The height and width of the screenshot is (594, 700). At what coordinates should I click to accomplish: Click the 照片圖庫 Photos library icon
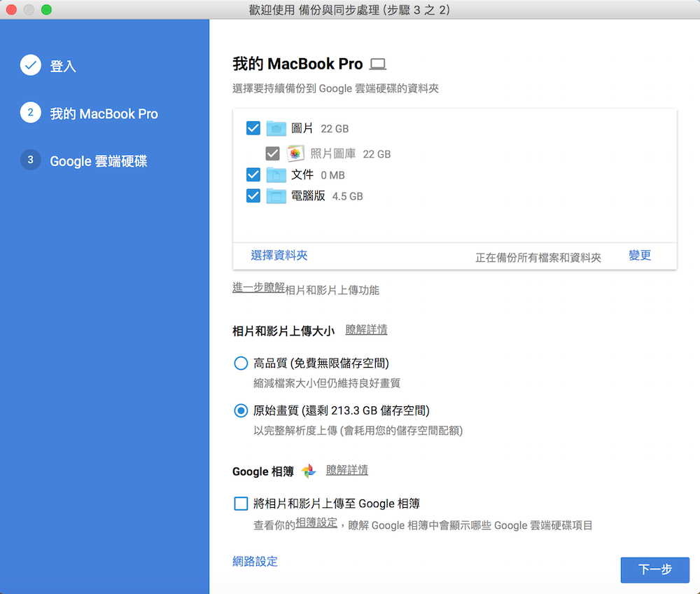click(296, 153)
